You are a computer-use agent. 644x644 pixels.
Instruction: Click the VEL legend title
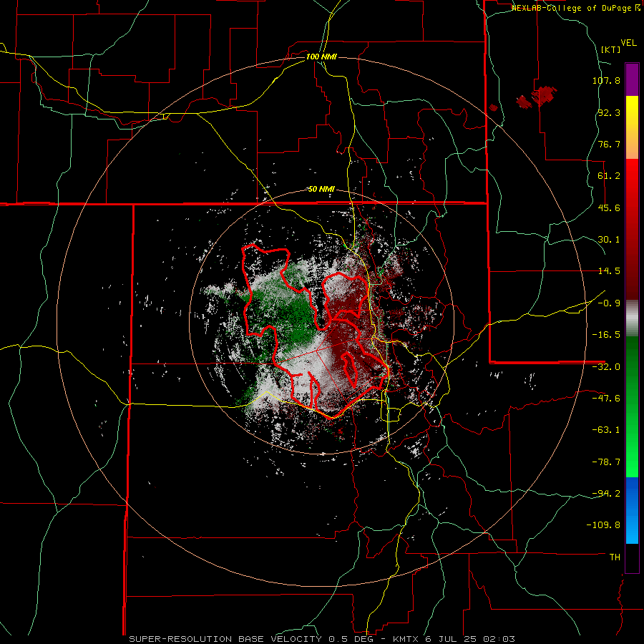pyautogui.click(x=628, y=43)
